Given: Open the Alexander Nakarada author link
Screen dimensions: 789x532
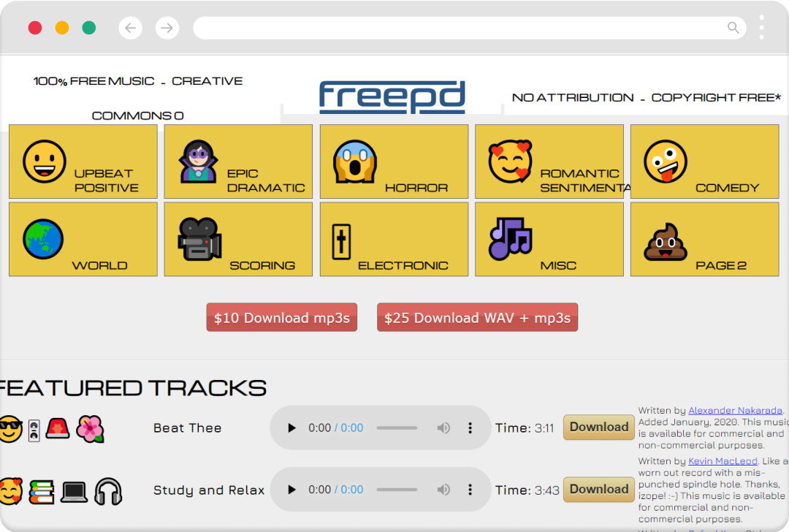Looking at the screenshot, I should tap(735, 410).
